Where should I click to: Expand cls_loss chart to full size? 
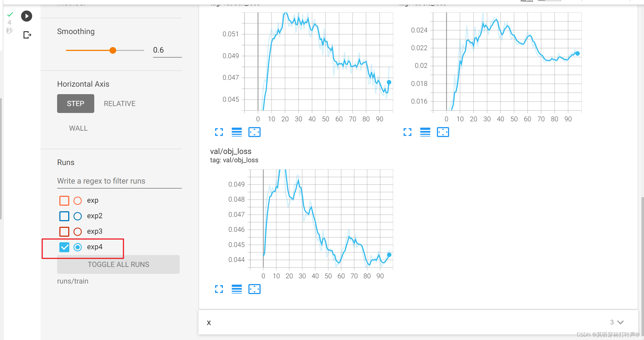(407, 132)
